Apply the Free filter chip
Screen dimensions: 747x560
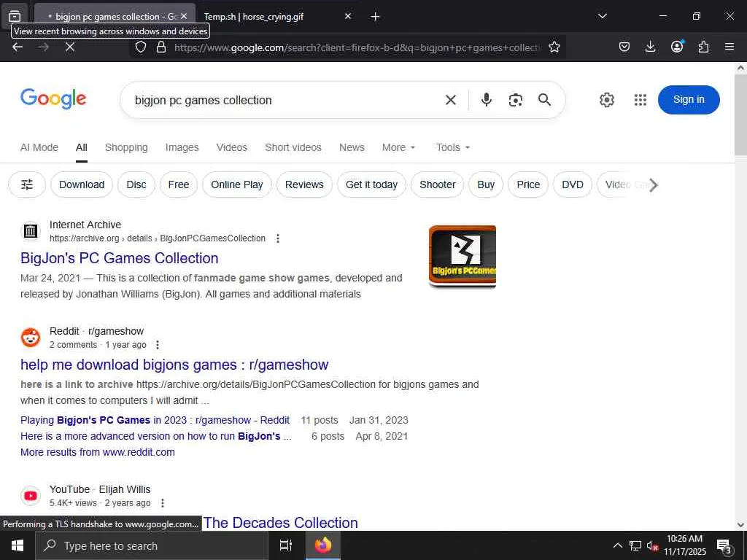[x=179, y=184]
